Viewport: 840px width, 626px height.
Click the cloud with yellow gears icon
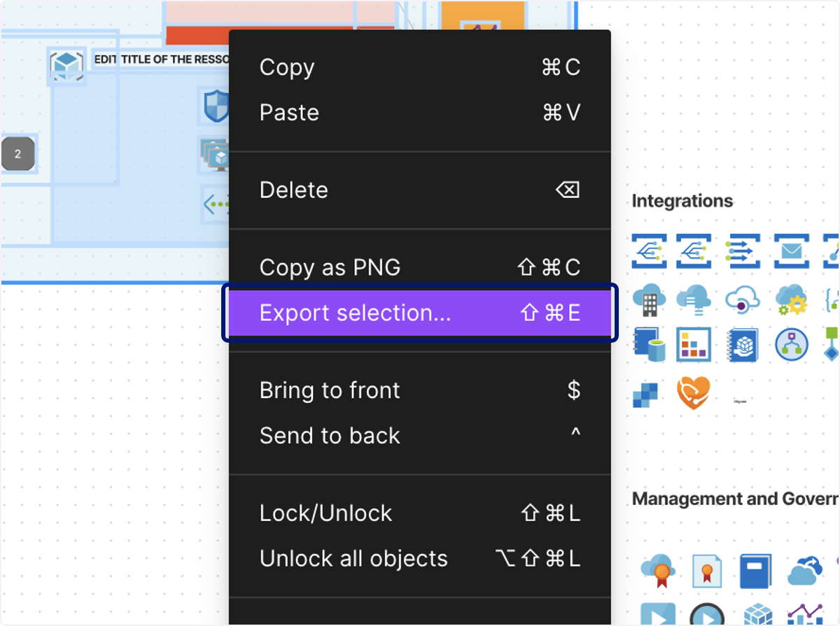[792, 300]
